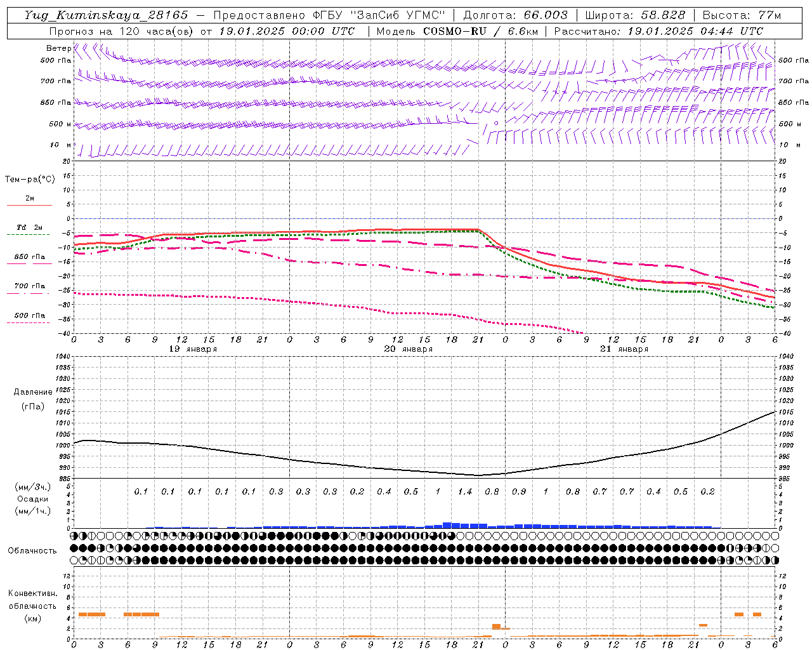
Task: Click the Конвективн. облачность panel label
Action: pyautogui.click(x=32, y=600)
